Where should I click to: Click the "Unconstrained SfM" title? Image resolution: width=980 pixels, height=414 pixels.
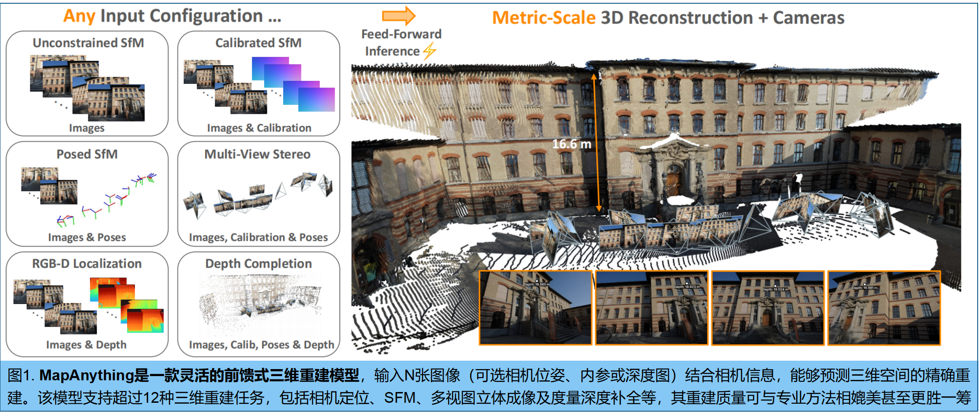[88, 43]
